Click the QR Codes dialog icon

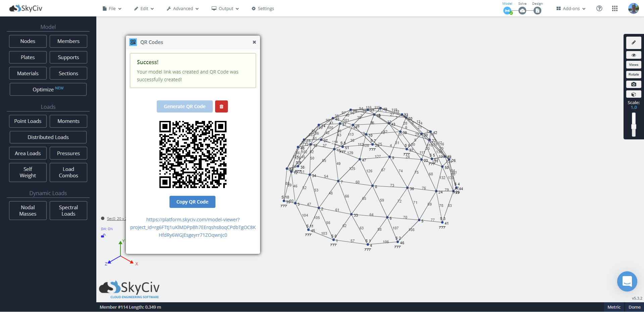tap(133, 42)
